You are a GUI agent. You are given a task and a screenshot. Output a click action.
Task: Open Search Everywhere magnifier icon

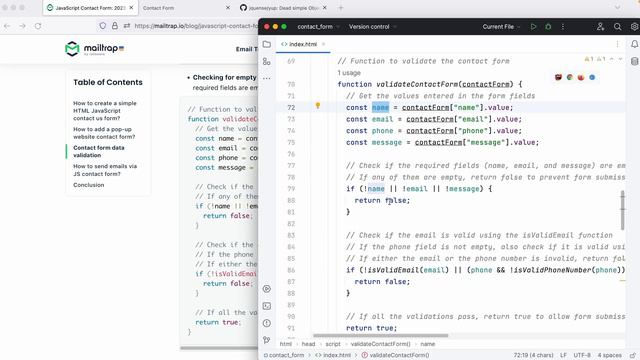(617, 27)
